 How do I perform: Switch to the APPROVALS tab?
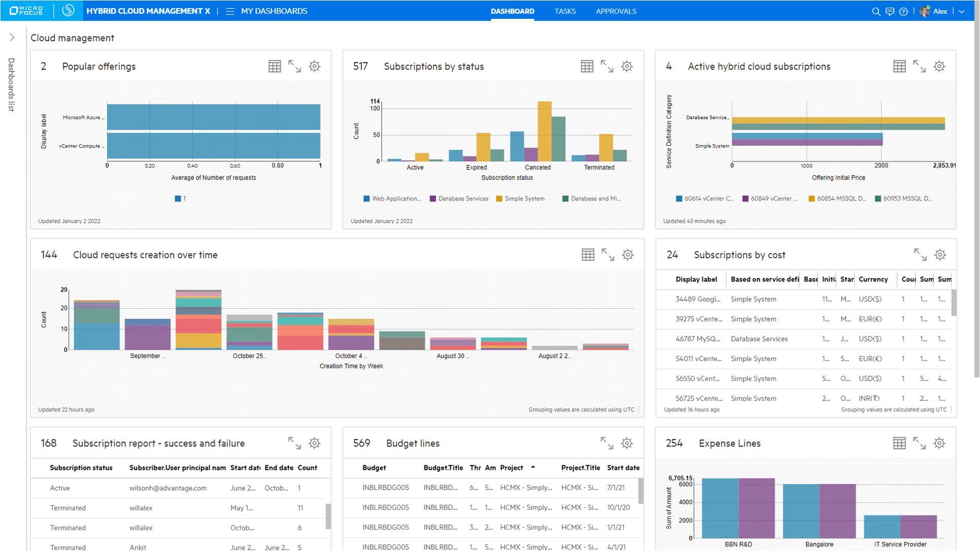(615, 11)
